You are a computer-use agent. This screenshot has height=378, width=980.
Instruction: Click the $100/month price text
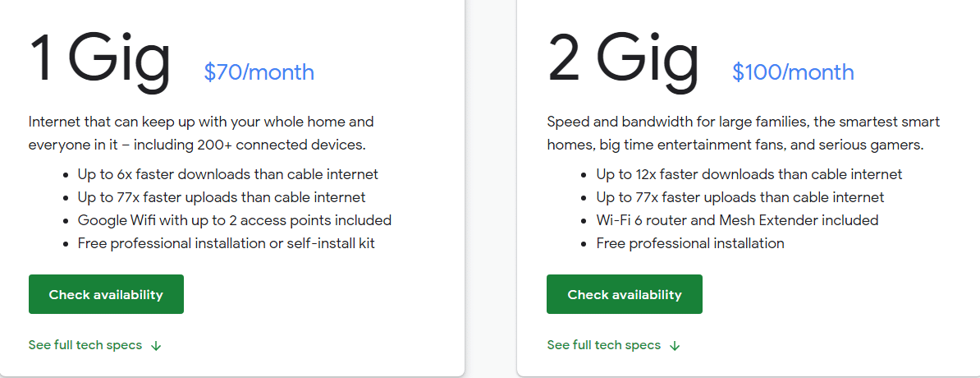[x=793, y=72]
